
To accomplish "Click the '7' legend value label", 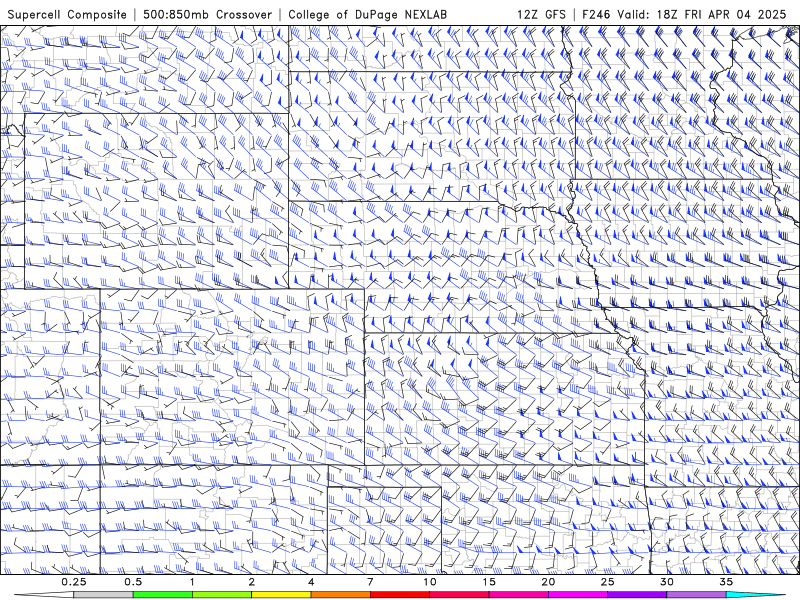I will click(x=370, y=582).
